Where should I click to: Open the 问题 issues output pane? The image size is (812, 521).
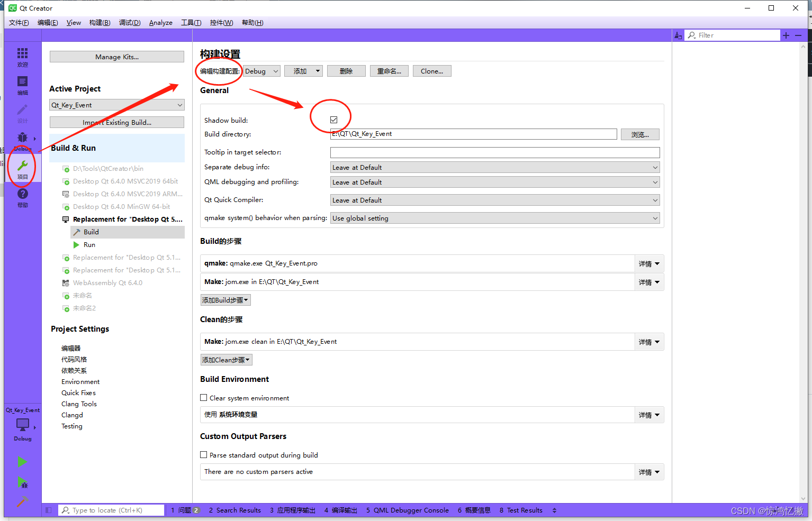(185, 510)
